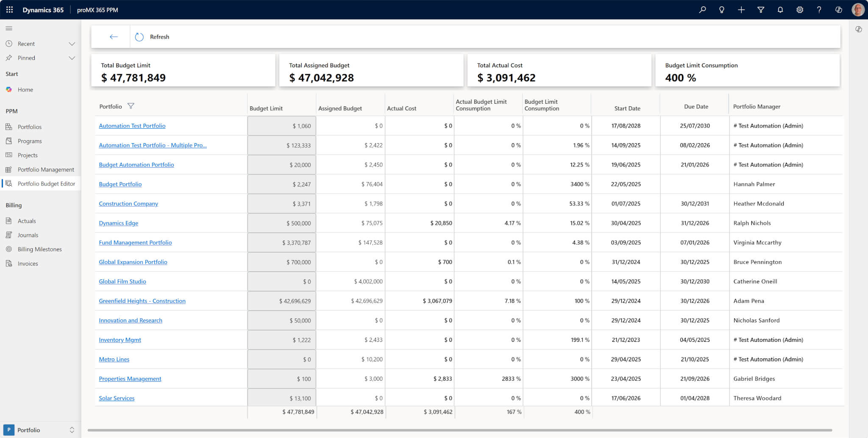The width and height of the screenshot is (868, 438).
Task: Expand the Recent section chevron
Action: click(72, 44)
